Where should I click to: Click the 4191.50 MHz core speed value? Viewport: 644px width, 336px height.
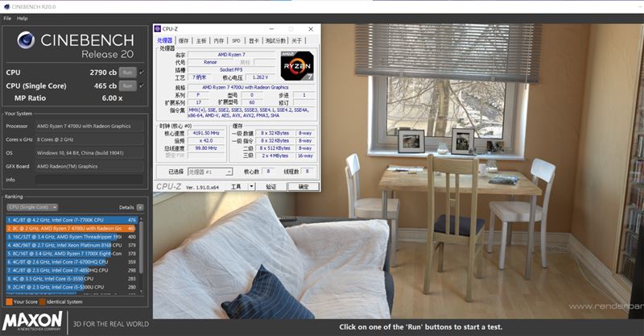tap(206, 133)
